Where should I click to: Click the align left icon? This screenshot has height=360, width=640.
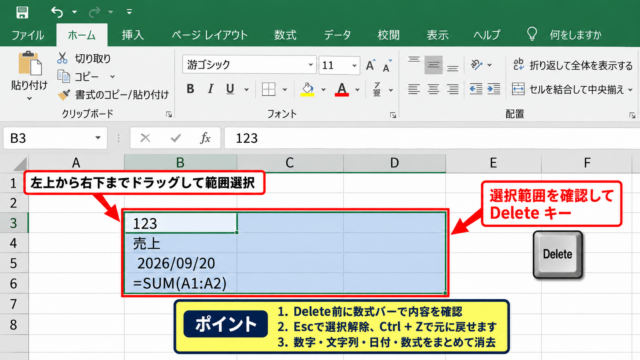click(x=414, y=89)
